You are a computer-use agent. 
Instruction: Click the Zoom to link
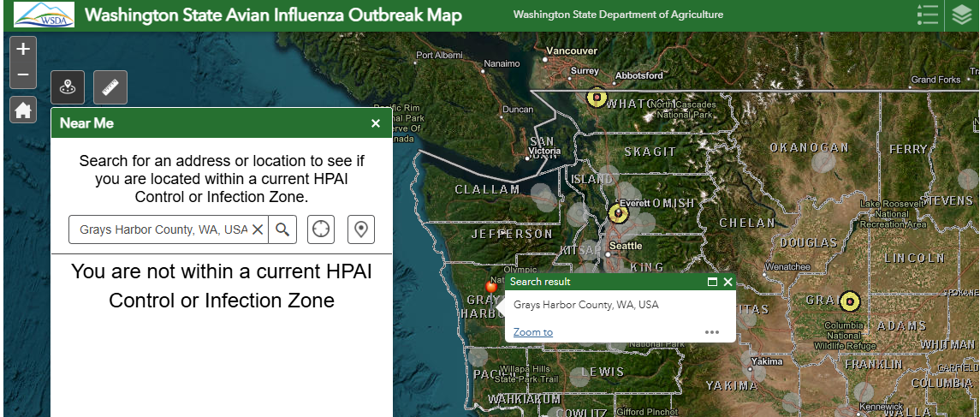(x=533, y=332)
